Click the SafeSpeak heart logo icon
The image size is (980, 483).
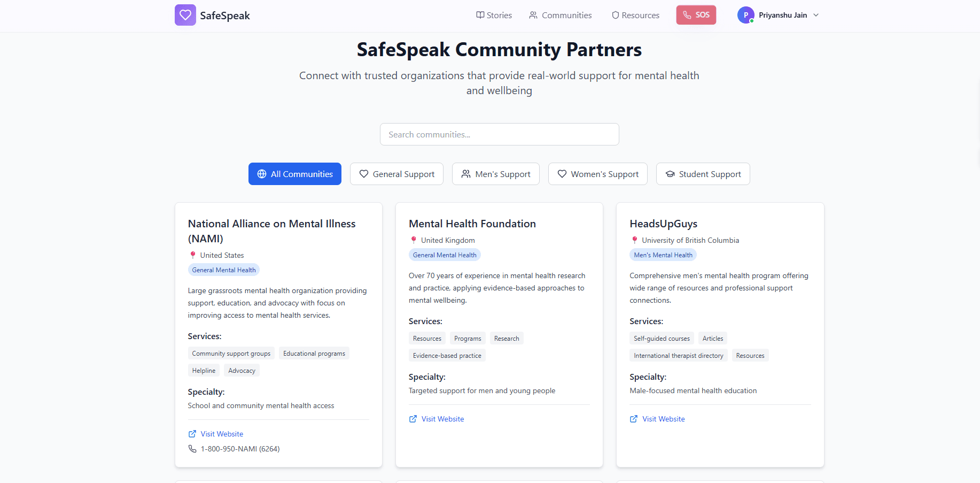click(x=185, y=15)
